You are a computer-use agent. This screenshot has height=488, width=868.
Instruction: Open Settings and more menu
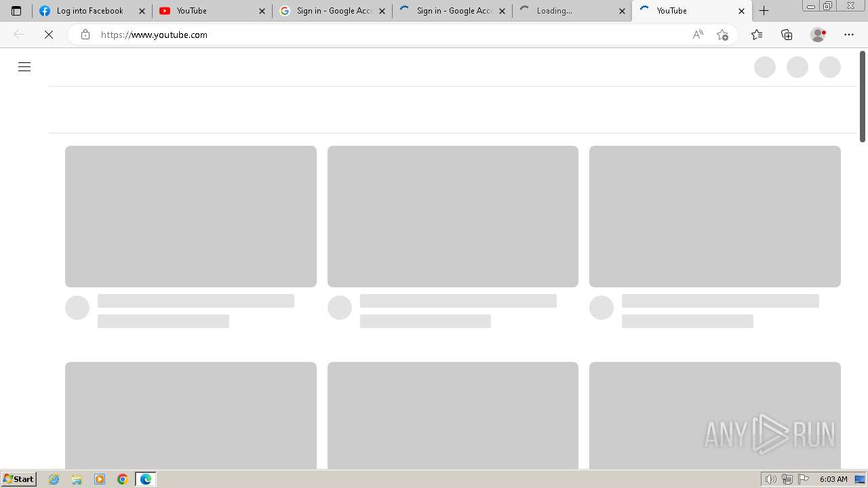tap(849, 35)
